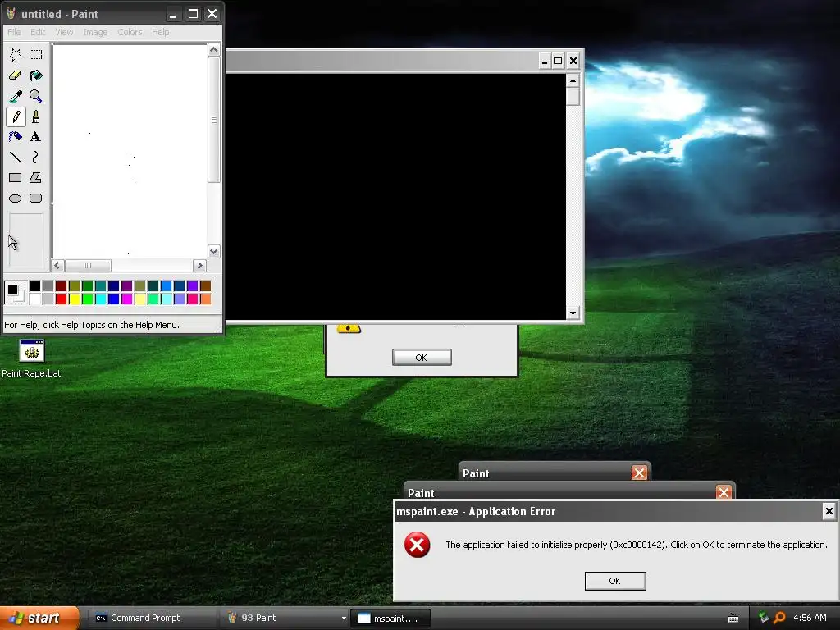Minimize the untitled - Paint window

click(172, 14)
